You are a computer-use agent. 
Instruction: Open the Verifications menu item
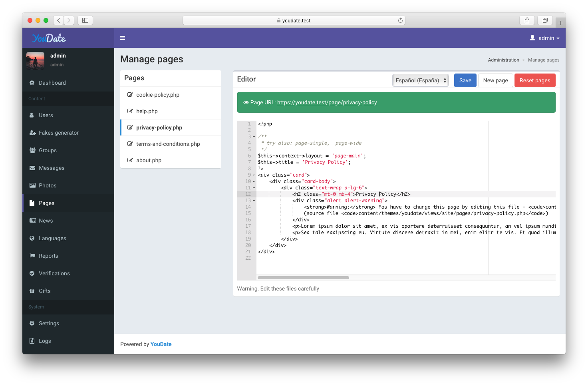(x=54, y=273)
